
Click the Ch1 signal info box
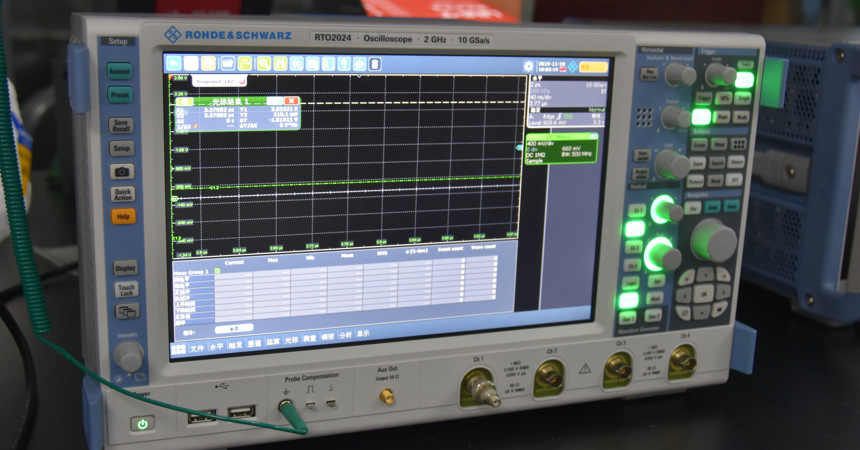(562, 149)
